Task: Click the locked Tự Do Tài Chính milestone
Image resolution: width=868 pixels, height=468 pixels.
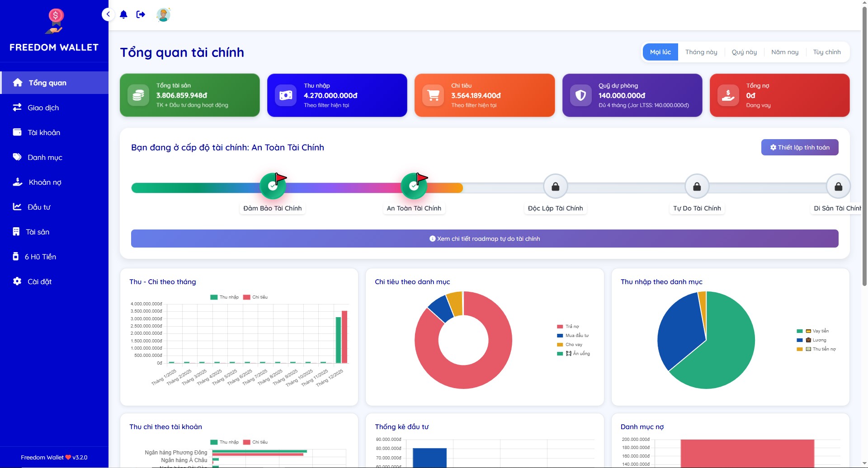Action: tap(697, 187)
